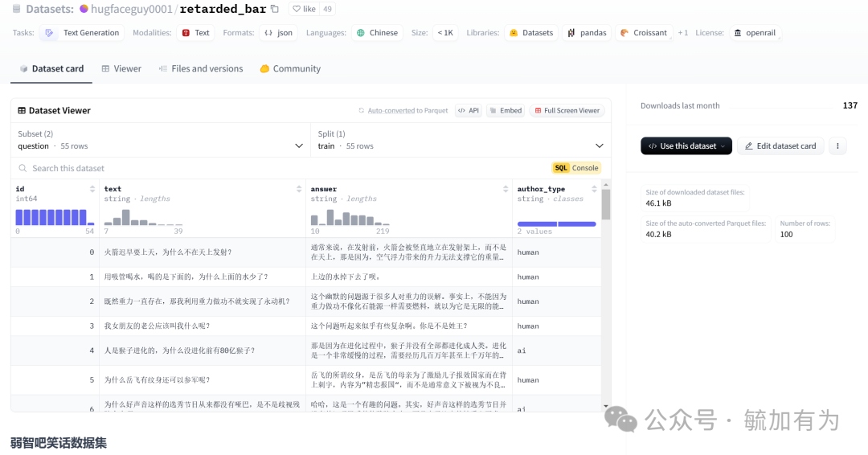The height and width of the screenshot is (455, 868).
Task: Open the Datasets library tag
Action: pyautogui.click(x=531, y=33)
